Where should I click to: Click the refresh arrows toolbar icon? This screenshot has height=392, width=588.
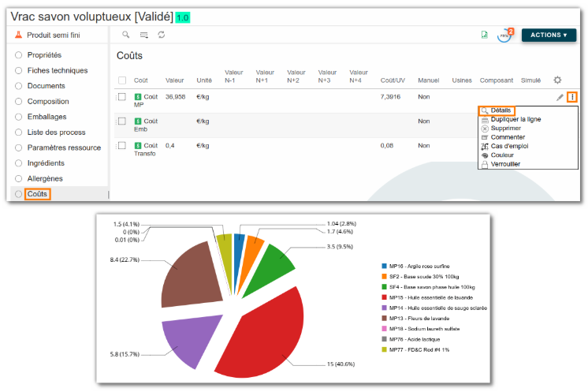(162, 35)
